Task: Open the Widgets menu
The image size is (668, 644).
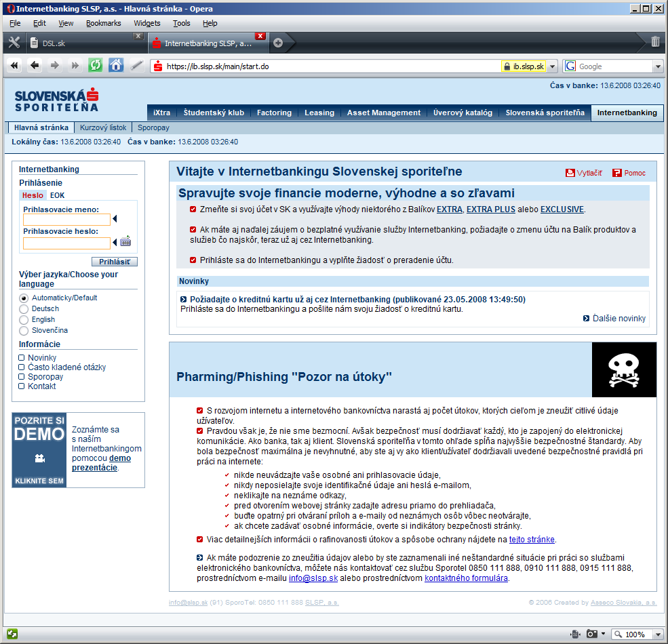Action: [147, 23]
